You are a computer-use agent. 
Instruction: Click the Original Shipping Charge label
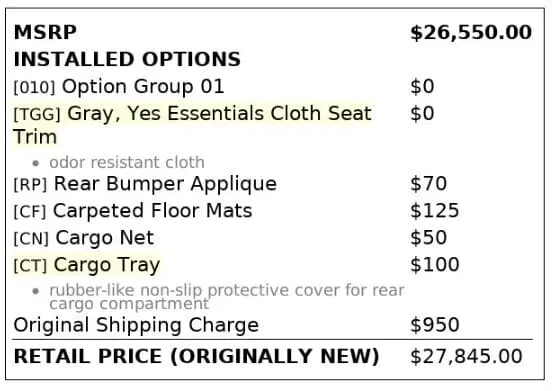(x=136, y=325)
